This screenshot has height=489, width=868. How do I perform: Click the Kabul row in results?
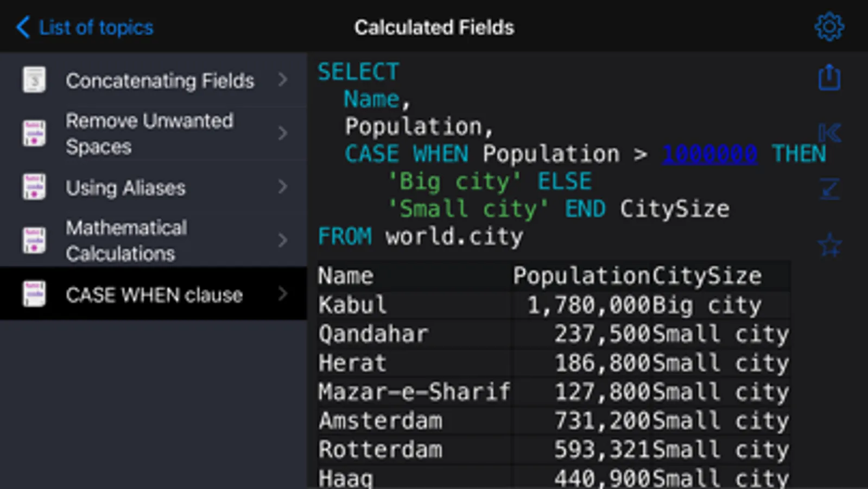pos(352,305)
